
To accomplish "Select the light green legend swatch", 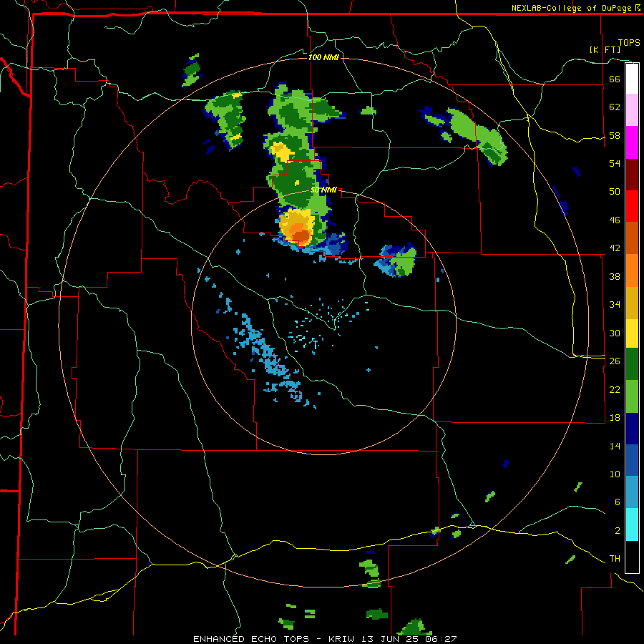I will (x=632, y=396).
